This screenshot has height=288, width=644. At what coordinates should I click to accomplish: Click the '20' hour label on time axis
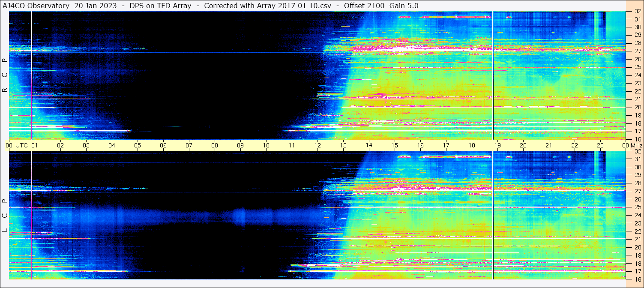tap(523, 145)
